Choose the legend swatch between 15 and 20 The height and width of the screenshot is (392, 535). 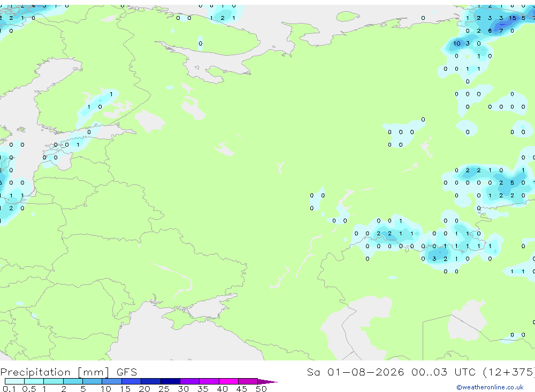click(x=131, y=381)
